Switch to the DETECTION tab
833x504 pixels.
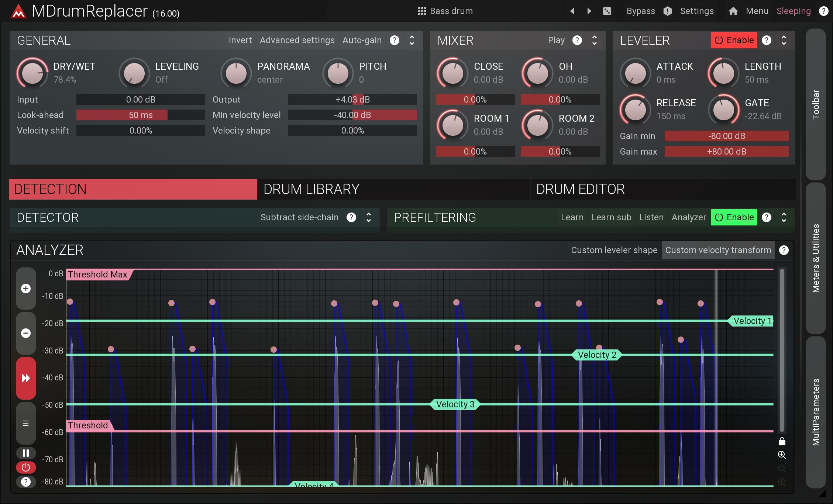coord(133,189)
